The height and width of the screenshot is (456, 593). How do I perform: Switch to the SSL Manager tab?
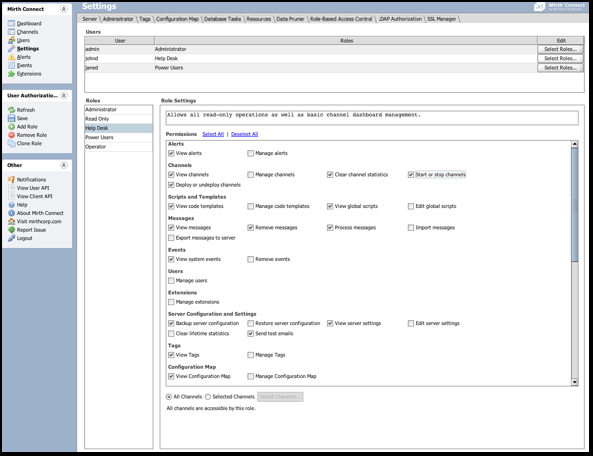click(441, 19)
